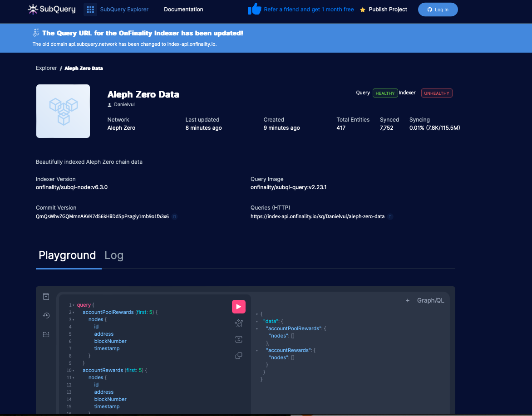The image size is (532, 416).
Task: Click the Copy query icon
Action: pos(238,356)
